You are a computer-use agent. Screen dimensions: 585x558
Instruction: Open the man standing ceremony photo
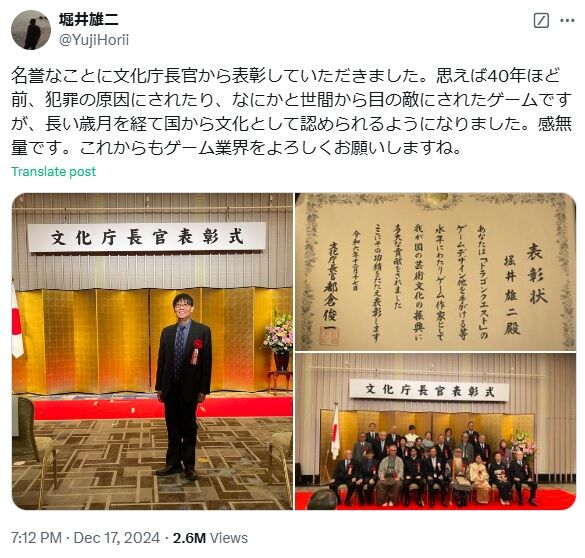(x=152, y=351)
